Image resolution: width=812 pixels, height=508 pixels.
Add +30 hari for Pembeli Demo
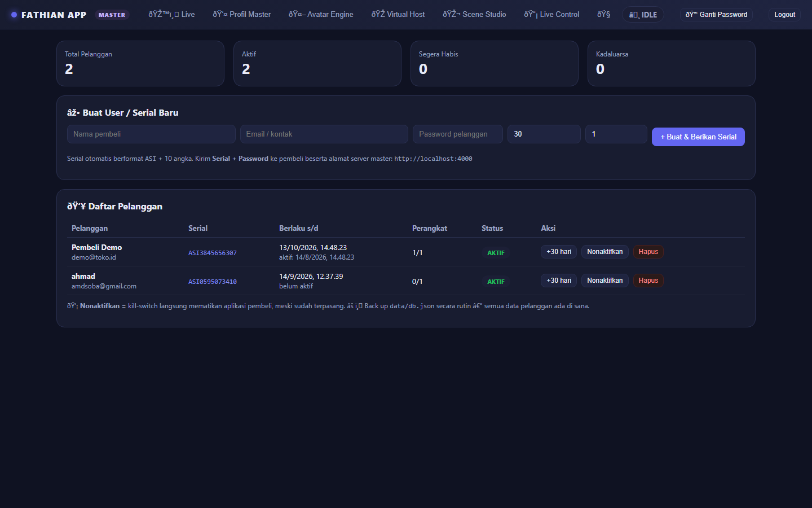(x=559, y=252)
